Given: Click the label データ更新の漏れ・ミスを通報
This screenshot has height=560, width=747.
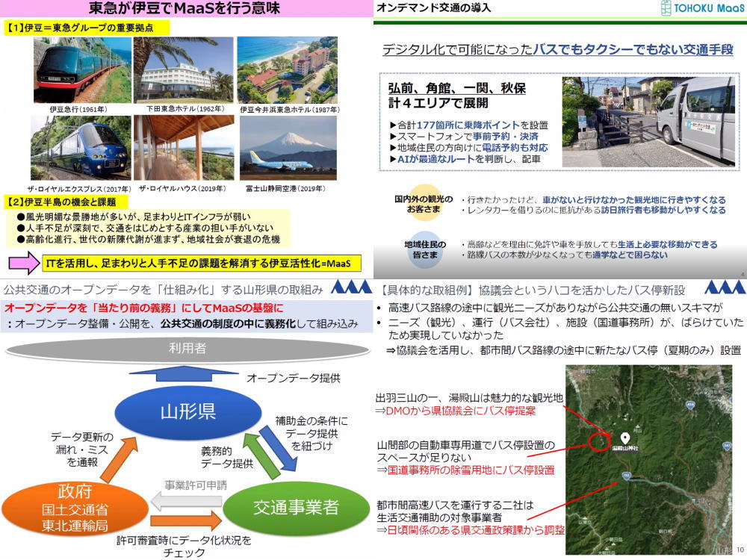Looking at the screenshot, I should tap(81, 449).
